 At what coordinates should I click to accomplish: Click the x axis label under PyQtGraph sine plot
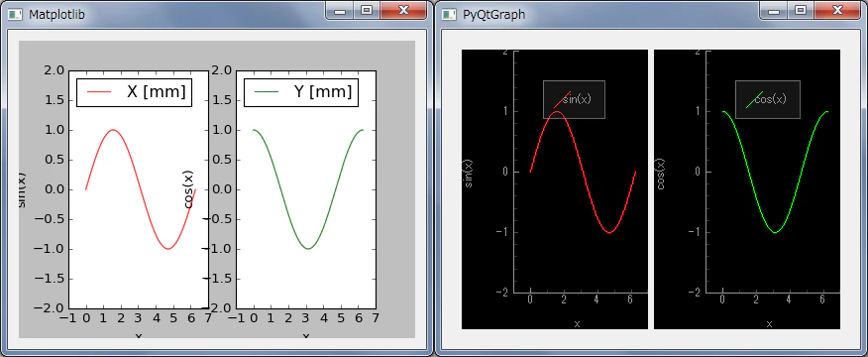click(x=577, y=324)
